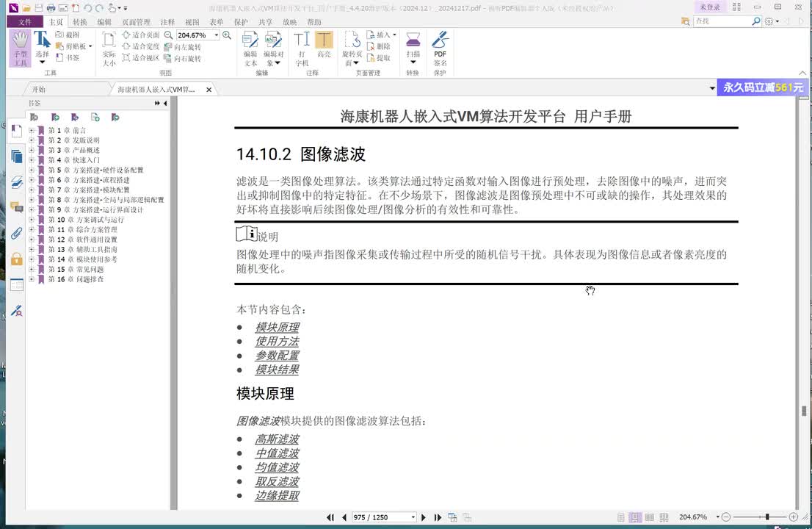Viewport: 812px width, 529px height.
Task: Click in the search (查找) field
Action: (722, 21)
